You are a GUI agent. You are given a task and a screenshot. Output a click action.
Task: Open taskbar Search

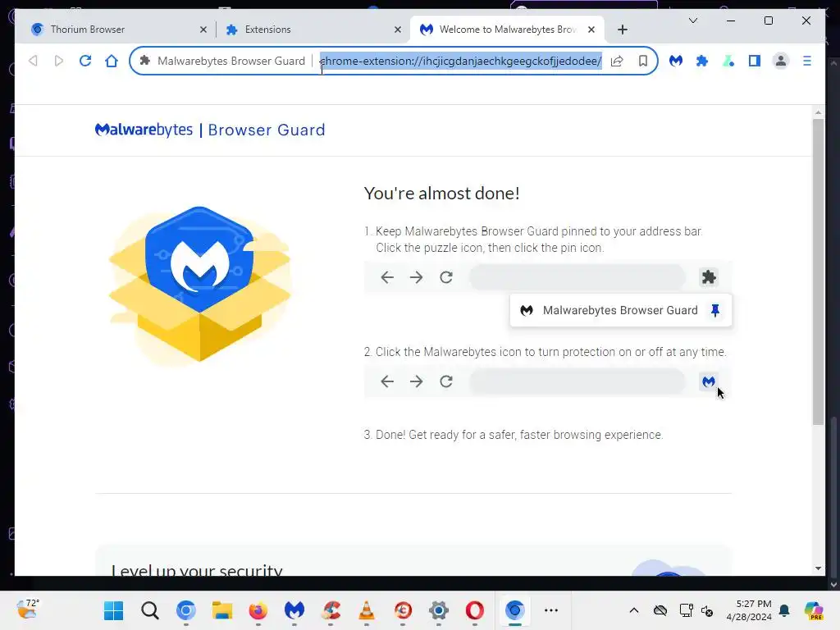tap(150, 610)
